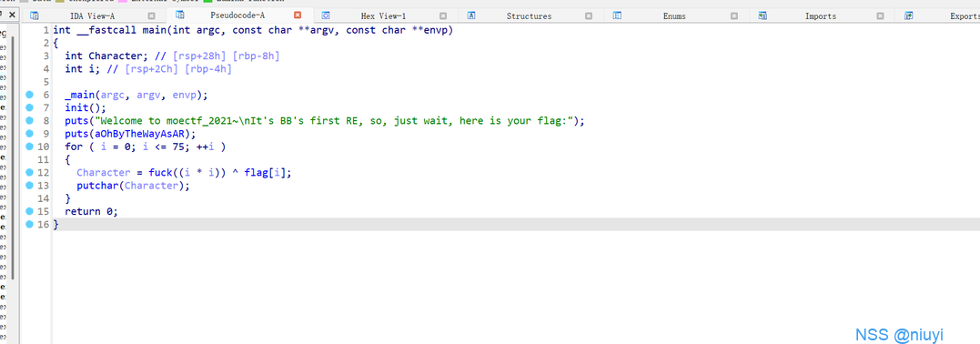The width and height of the screenshot is (980, 344).
Task: Toggle breakpoint dot on line 6
Action: [29, 95]
